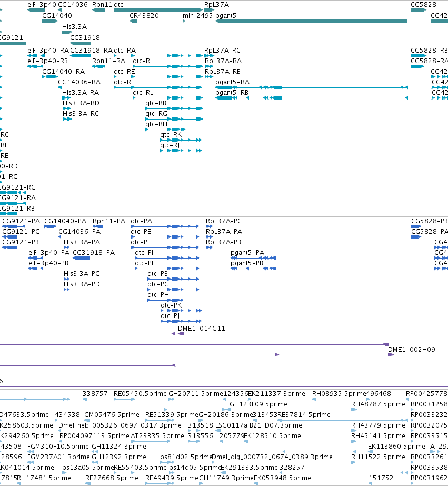Select the eIF-3p40 gene label

point(42,5)
